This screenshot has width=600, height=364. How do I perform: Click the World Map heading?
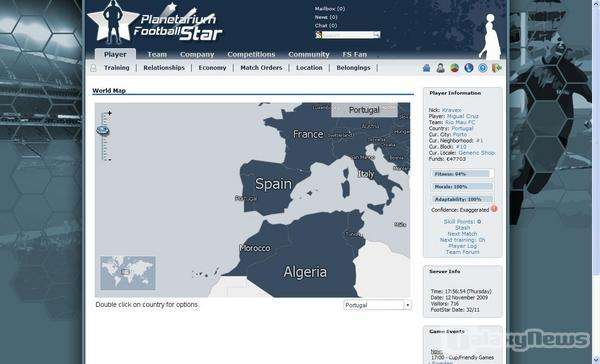(x=109, y=91)
